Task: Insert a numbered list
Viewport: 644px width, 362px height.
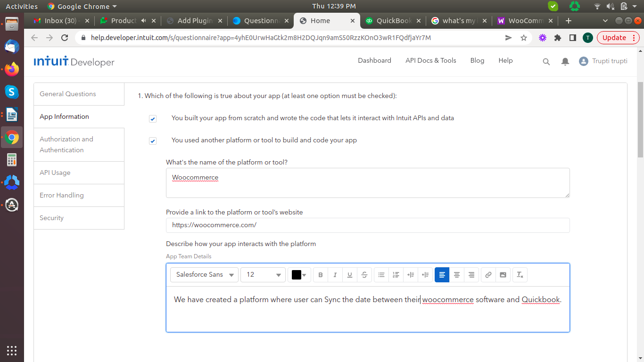Action: (x=396, y=275)
